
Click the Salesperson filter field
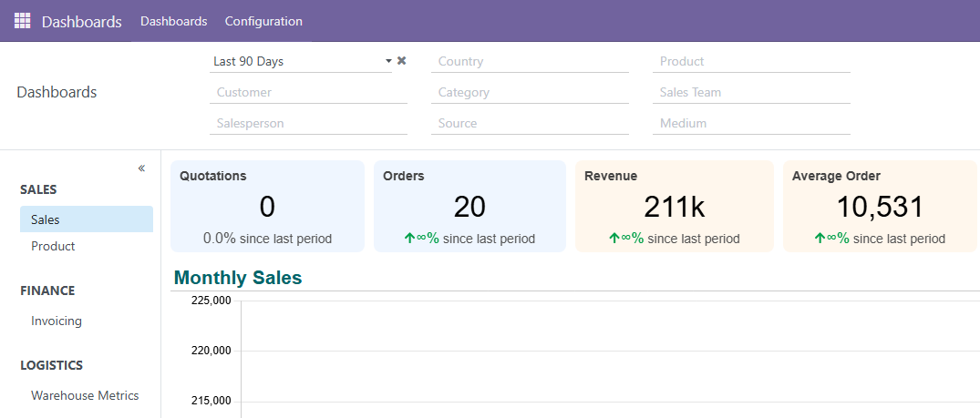coord(309,124)
